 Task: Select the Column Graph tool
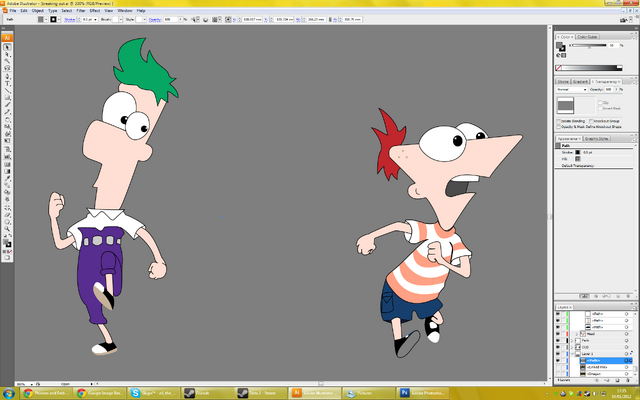point(7,156)
